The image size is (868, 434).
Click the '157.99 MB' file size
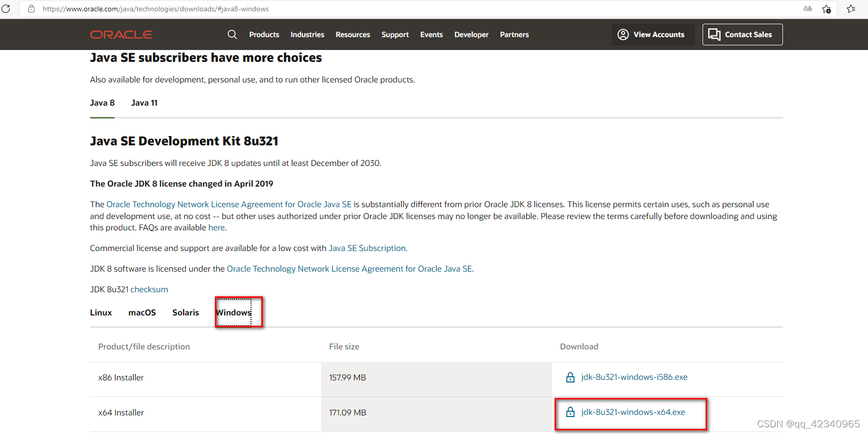point(347,378)
